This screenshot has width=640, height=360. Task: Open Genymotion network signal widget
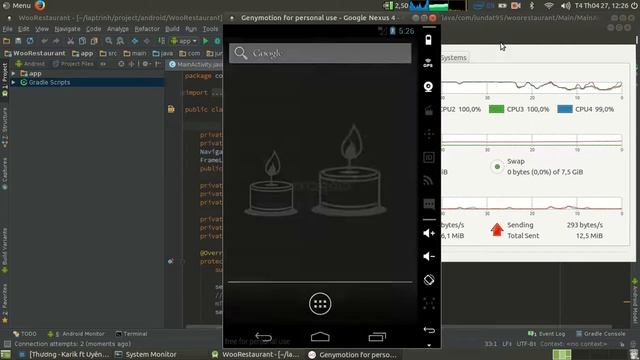point(428,180)
